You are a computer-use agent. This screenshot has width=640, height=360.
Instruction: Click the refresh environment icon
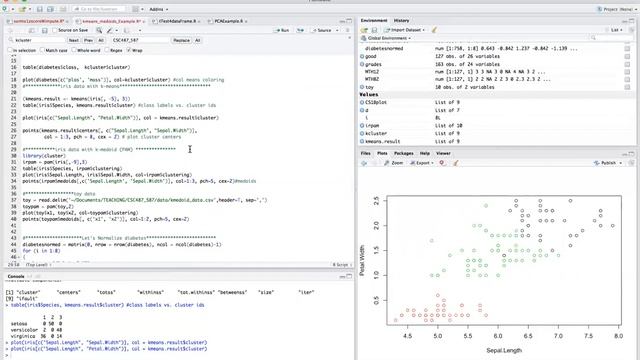coord(631,30)
